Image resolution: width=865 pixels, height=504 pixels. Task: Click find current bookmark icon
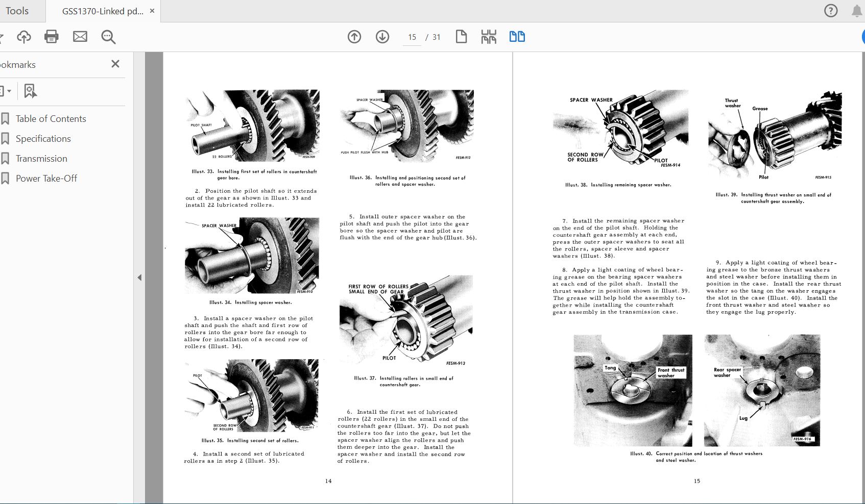pos(30,91)
